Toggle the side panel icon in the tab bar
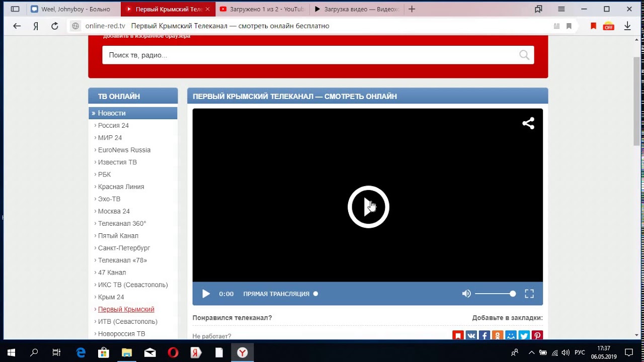The height and width of the screenshot is (362, 644). click(x=15, y=9)
